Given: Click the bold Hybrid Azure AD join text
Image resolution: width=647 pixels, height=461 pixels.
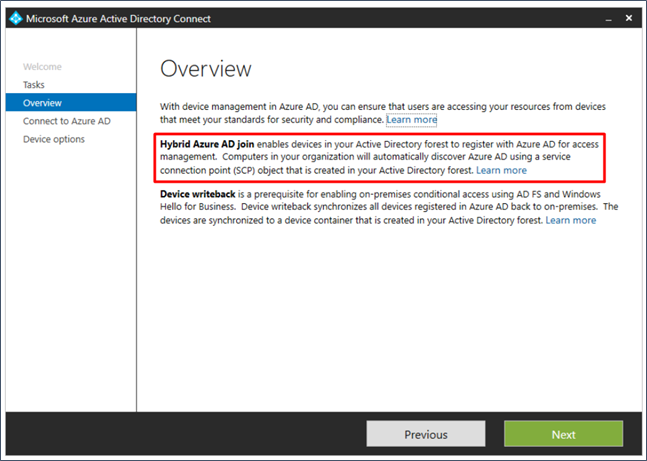Looking at the screenshot, I should point(207,144).
